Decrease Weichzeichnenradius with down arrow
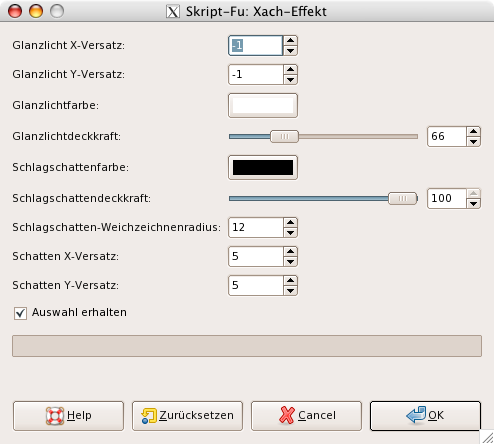The height and width of the screenshot is (444, 494). (290, 233)
